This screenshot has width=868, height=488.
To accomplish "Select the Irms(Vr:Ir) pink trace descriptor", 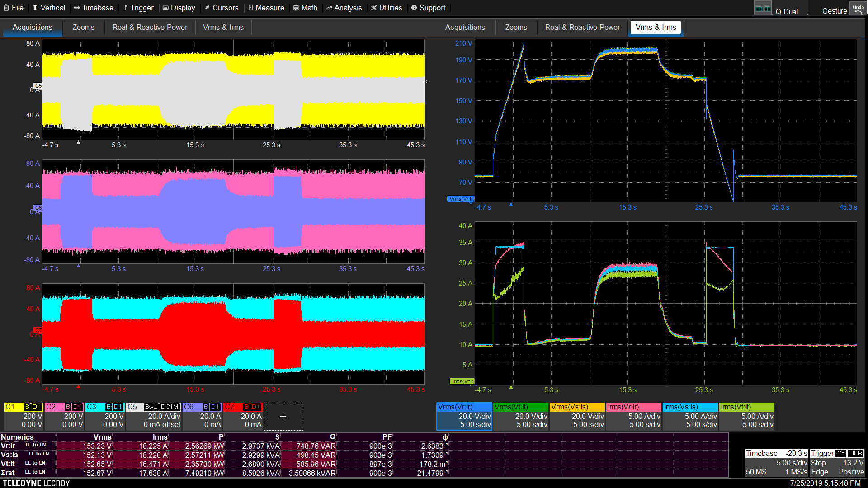I will point(633,416).
